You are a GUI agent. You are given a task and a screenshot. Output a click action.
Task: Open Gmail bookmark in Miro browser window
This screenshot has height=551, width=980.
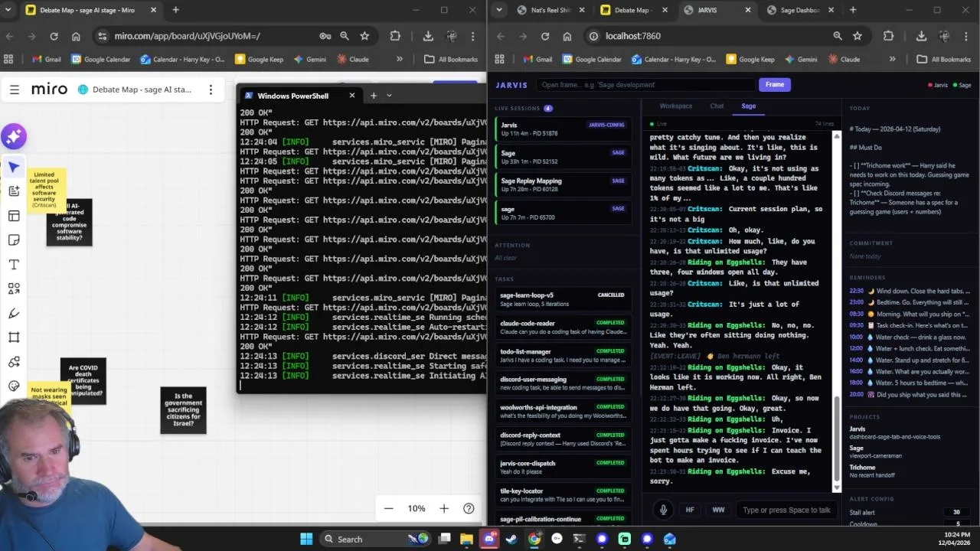click(46, 59)
